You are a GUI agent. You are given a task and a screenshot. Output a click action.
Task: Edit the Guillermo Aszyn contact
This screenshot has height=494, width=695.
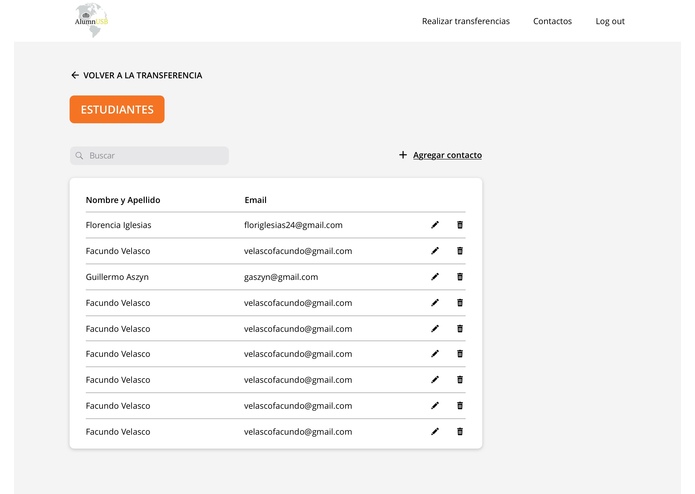435,277
